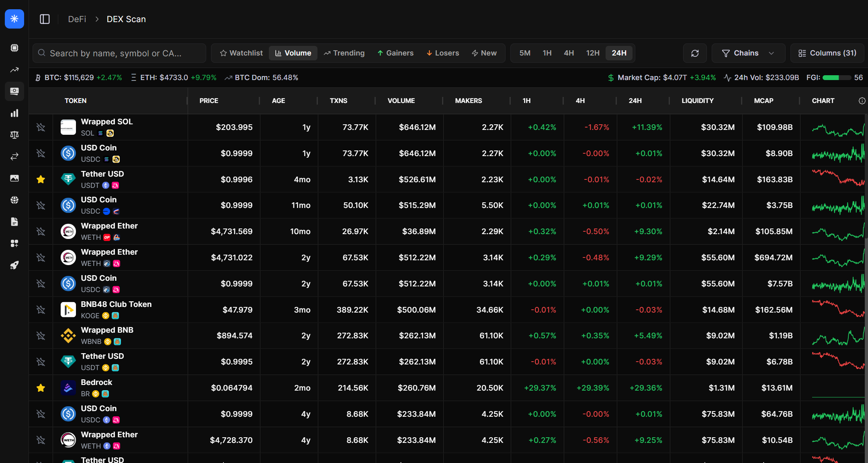Open the Columns (31) selector
Viewport: 868px width, 463px height.
pos(827,53)
